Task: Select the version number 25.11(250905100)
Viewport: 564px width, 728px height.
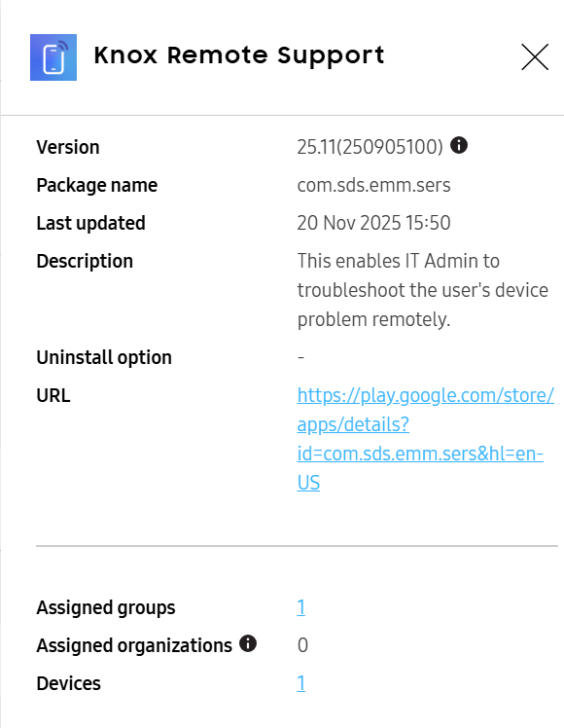Action: coord(370,147)
